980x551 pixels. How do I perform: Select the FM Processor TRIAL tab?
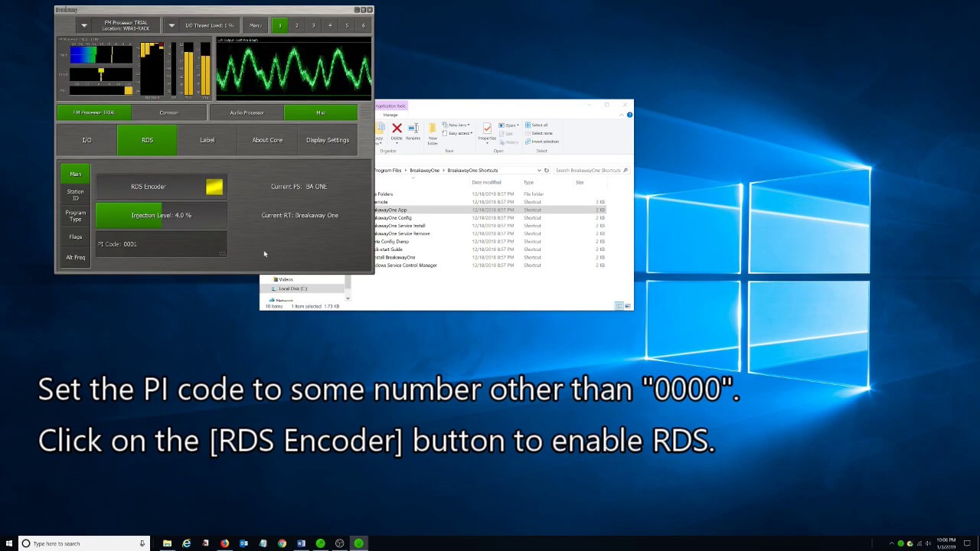(93, 112)
